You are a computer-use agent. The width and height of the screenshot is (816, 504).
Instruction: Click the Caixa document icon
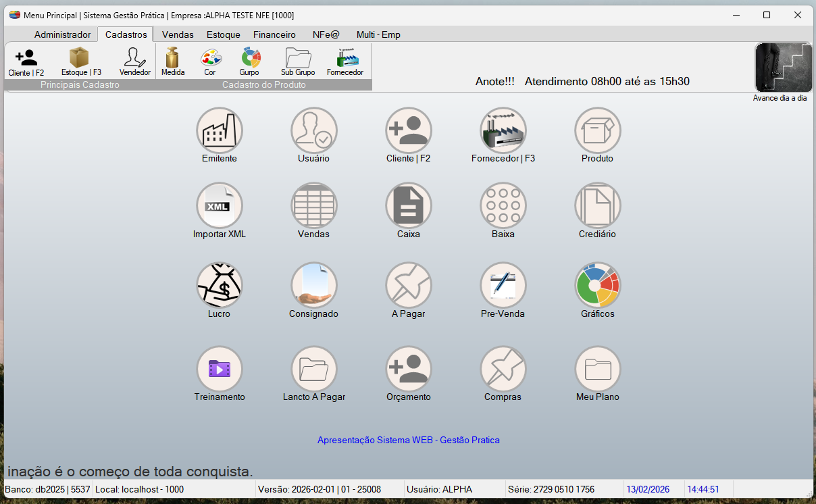tap(409, 206)
